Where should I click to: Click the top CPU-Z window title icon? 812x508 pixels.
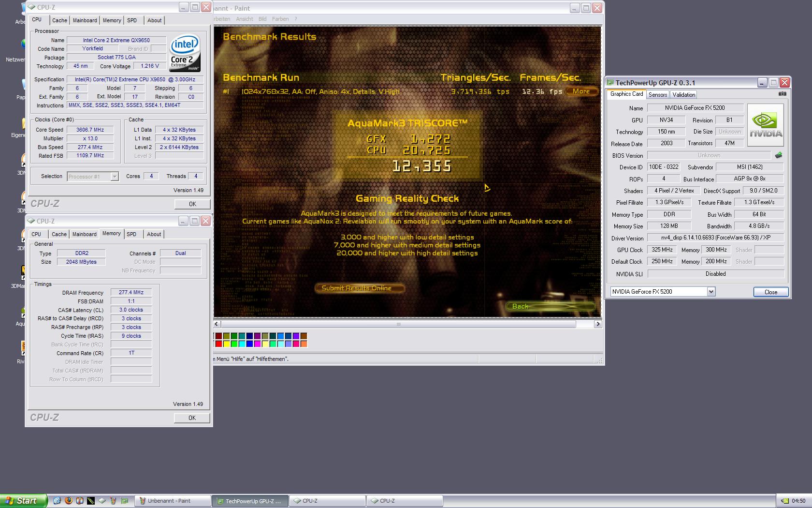(x=31, y=7)
